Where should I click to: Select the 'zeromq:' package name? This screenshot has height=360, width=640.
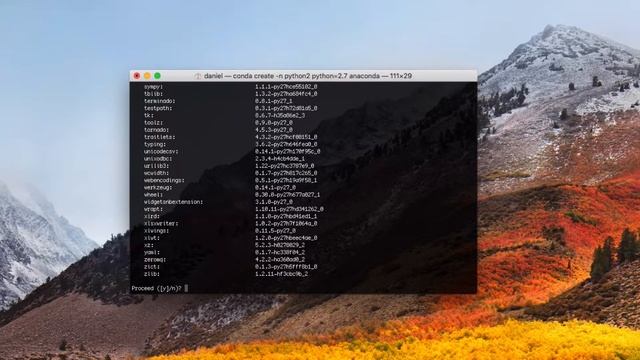coord(155,260)
